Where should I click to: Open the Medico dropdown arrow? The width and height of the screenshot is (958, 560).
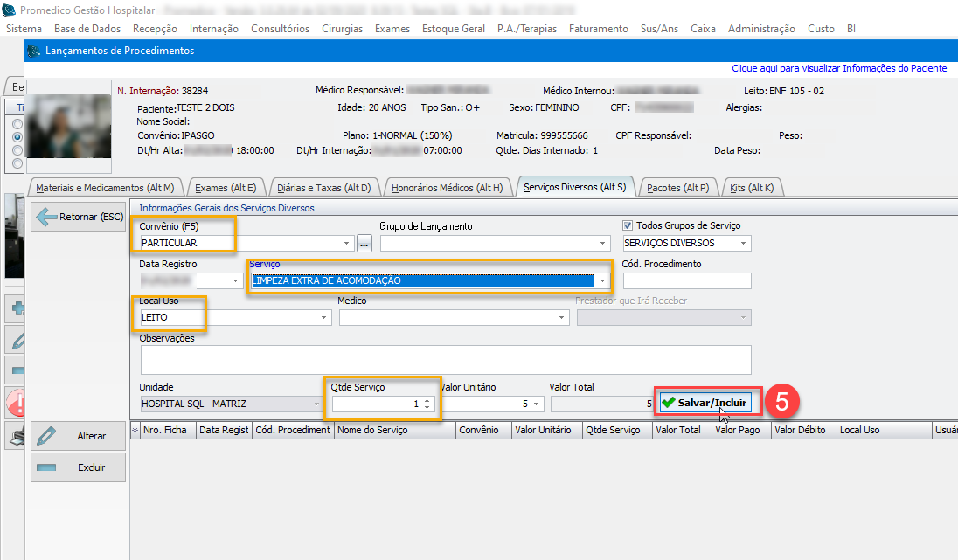[x=561, y=318]
